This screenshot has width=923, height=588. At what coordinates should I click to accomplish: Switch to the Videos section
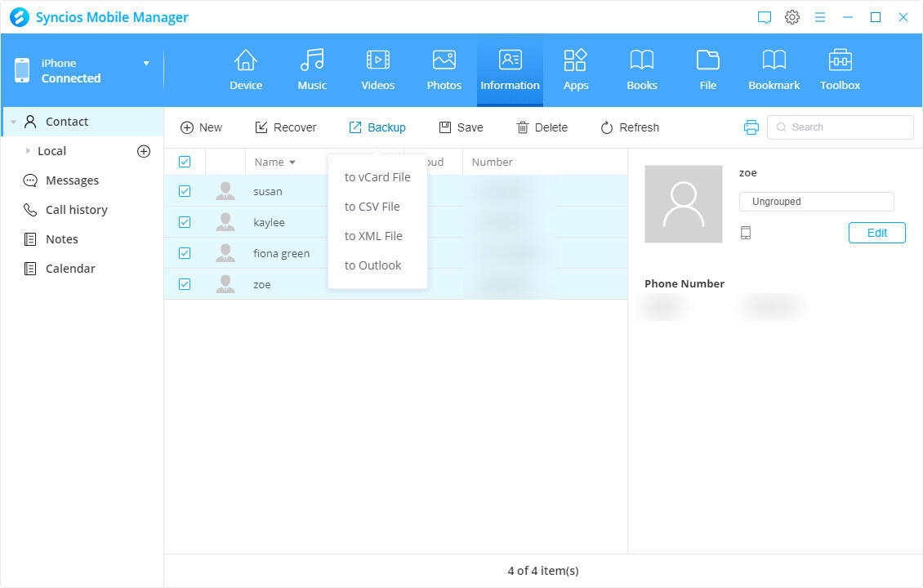click(x=377, y=69)
